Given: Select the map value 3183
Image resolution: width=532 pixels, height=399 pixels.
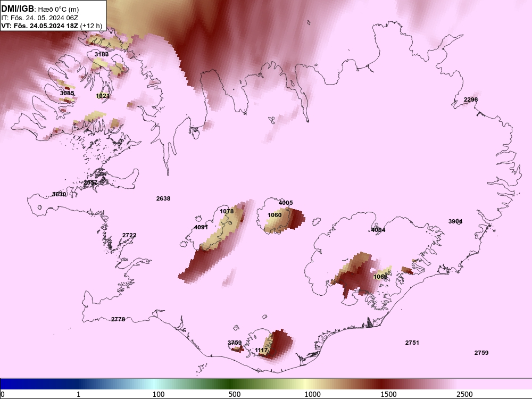Looking at the screenshot, I should click(x=102, y=54).
